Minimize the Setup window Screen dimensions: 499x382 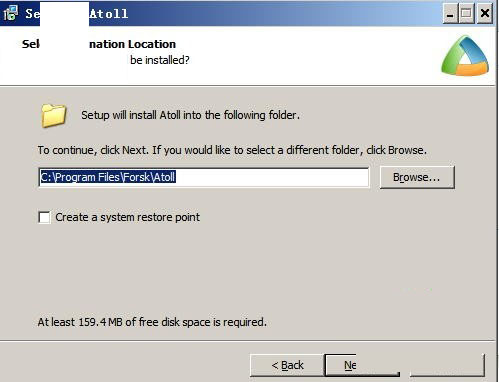(450, 14)
